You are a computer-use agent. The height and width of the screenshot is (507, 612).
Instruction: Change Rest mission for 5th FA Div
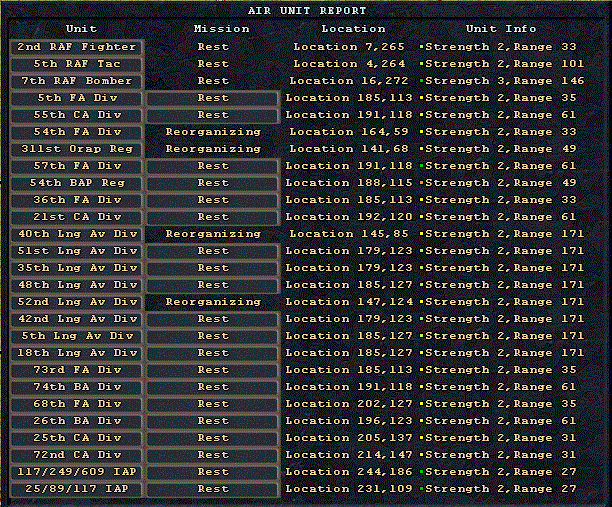pos(213,98)
